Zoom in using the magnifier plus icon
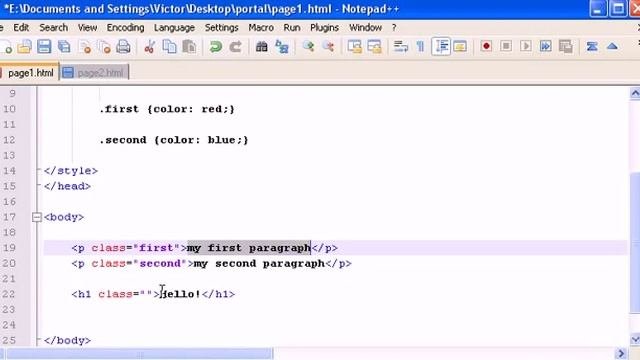The height and width of the screenshot is (360, 640). (x=308, y=47)
